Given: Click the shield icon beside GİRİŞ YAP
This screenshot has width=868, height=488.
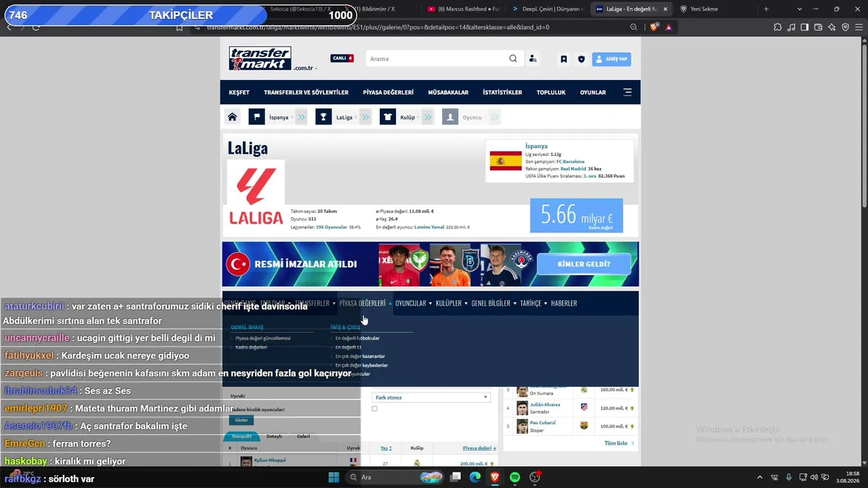Looking at the screenshot, I should point(581,59).
